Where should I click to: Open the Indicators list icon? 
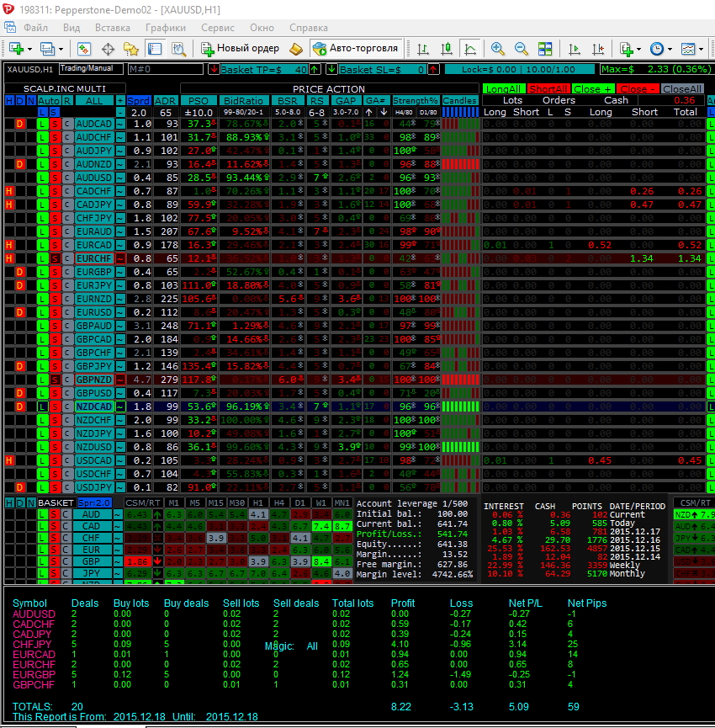(627, 48)
